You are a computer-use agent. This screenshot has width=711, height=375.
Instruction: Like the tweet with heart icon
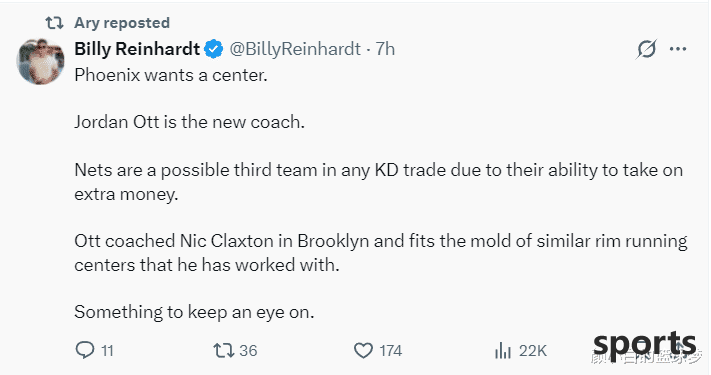(x=363, y=351)
